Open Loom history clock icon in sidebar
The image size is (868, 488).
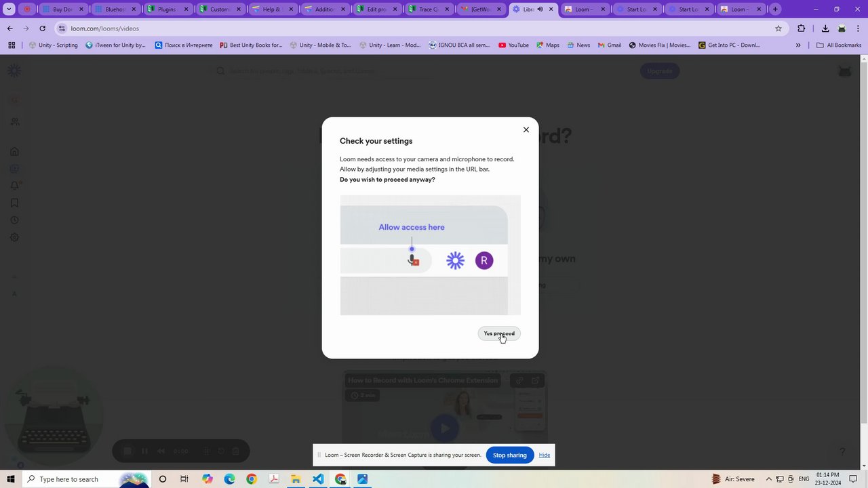[x=14, y=220]
